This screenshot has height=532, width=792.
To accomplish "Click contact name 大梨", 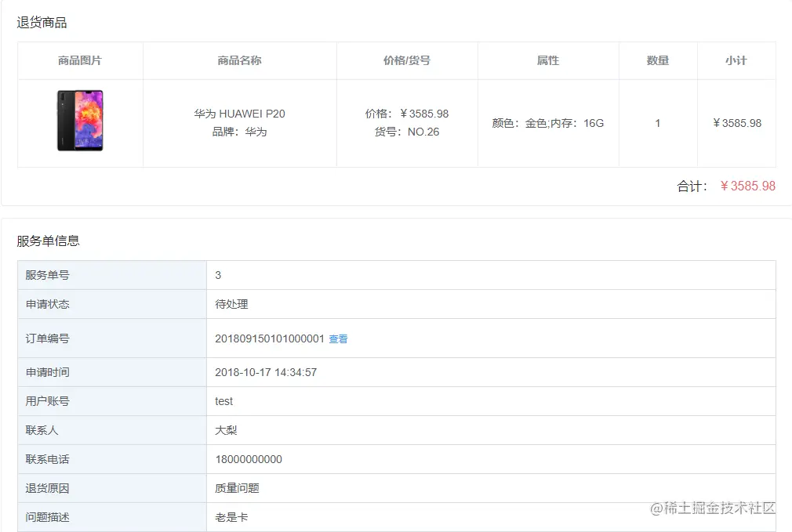I will (x=226, y=431).
